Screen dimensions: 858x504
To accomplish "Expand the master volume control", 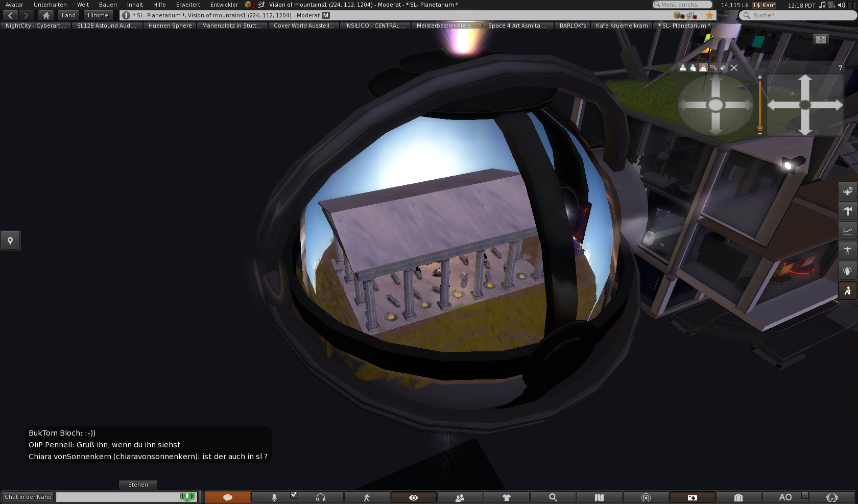I will pyautogui.click(x=841, y=5).
